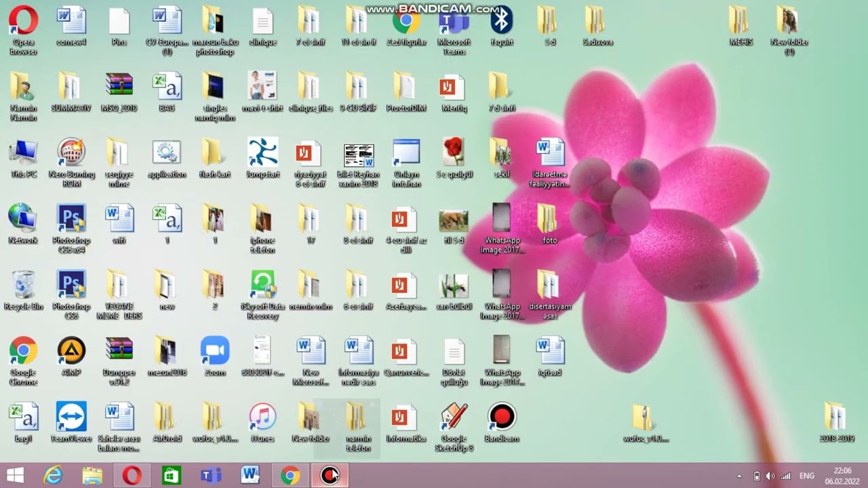Open the volume control tray icon
Image resolution: width=868 pixels, height=488 pixels.
tap(771, 476)
